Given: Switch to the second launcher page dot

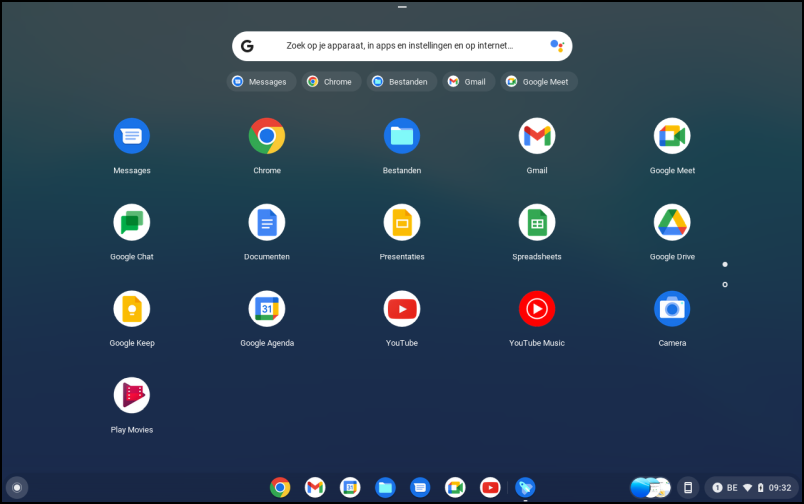Looking at the screenshot, I should pos(725,285).
